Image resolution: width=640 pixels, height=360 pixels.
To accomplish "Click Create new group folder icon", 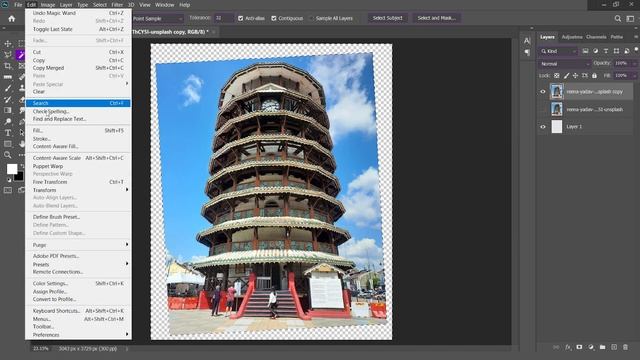I will pyautogui.click(x=602, y=347).
